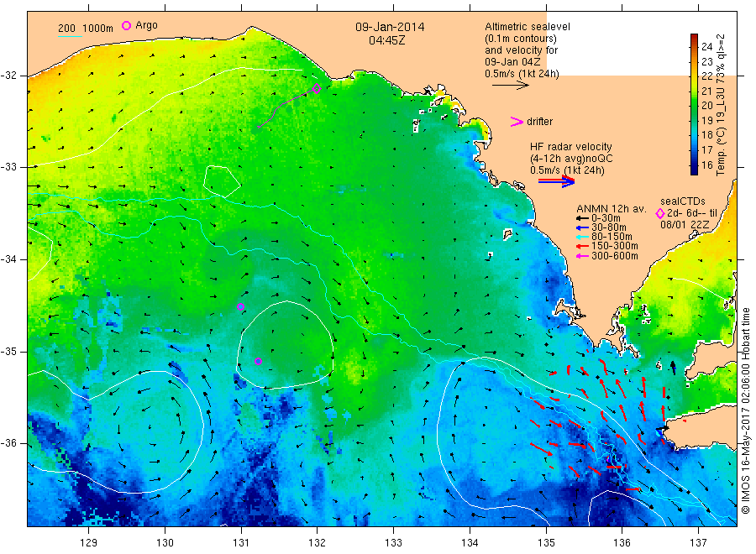Click the red-blue HF radar velocity arrow
756x554 pixels.
pos(556,181)
